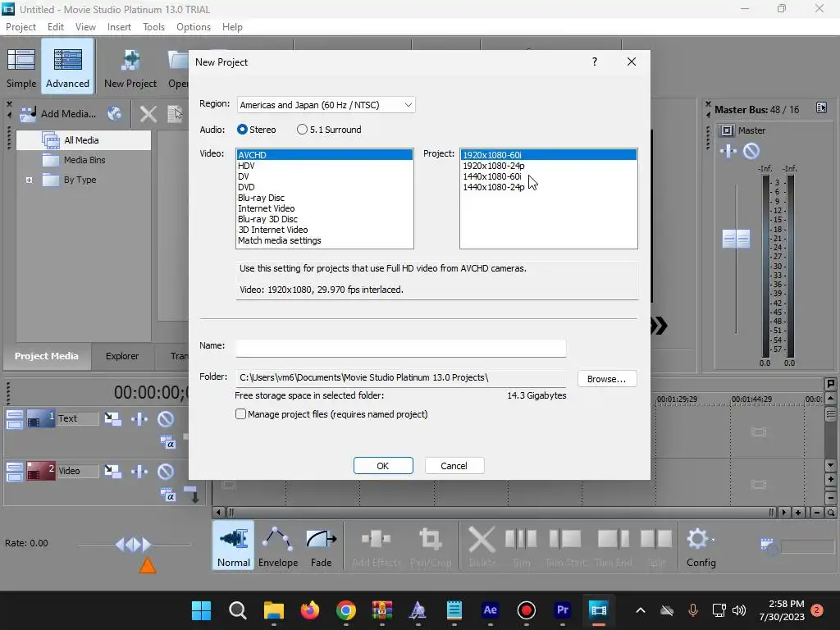Open Edit menu
This screenshot has width=840, height=630.
56,27
